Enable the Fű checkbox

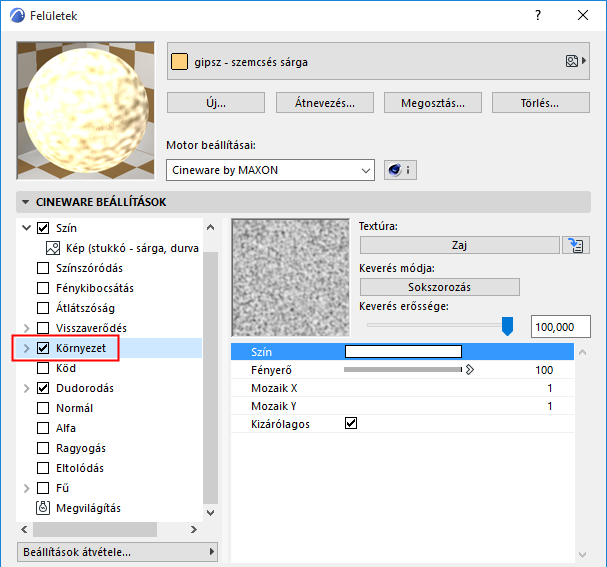[43, 488]
